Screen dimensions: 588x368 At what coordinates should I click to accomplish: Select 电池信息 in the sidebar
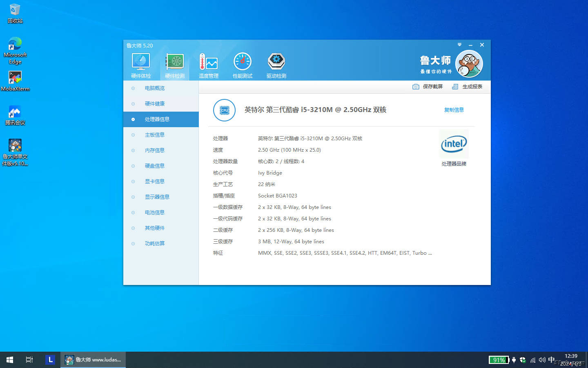coord(161,213)
